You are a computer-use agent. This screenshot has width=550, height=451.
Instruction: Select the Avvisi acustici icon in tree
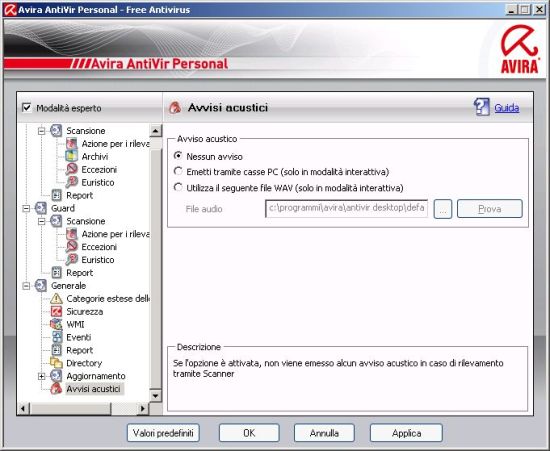point(56,389)
